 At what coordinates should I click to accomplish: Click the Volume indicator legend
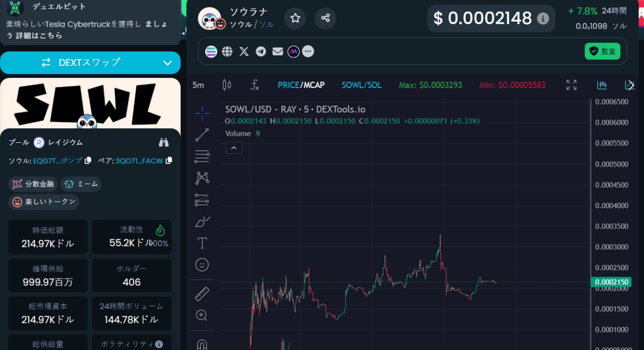coord(243,133)
